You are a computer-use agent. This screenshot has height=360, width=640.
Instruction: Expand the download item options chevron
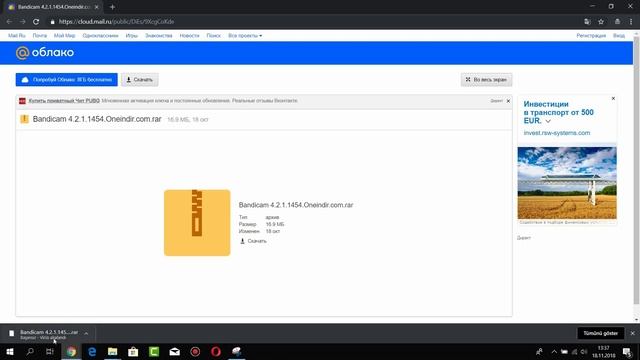(87, 333)
